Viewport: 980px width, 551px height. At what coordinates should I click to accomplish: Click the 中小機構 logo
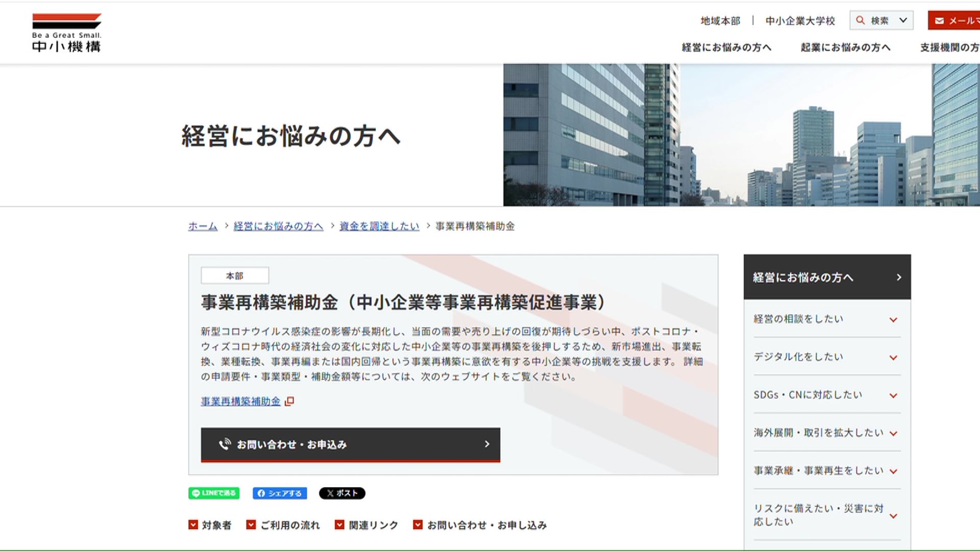pos(66,31)
